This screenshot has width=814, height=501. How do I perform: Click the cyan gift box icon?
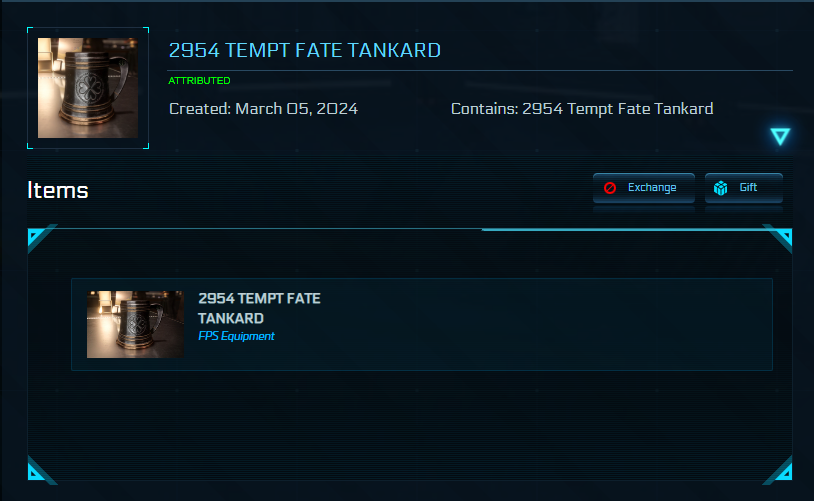click(720, 188)
